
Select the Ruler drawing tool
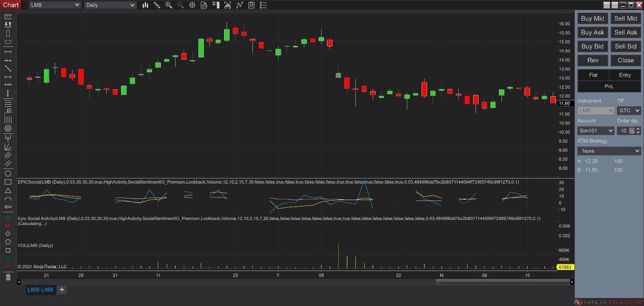coord(8,16)
